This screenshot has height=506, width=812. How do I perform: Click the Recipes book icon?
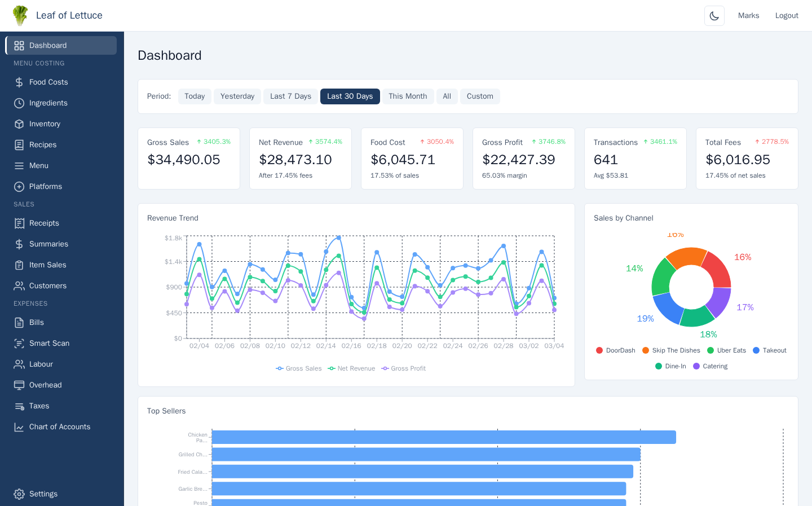coord(19,144)
